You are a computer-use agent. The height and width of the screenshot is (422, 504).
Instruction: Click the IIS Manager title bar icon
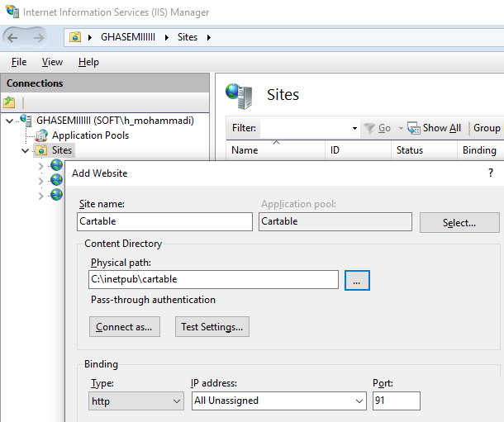12,12
